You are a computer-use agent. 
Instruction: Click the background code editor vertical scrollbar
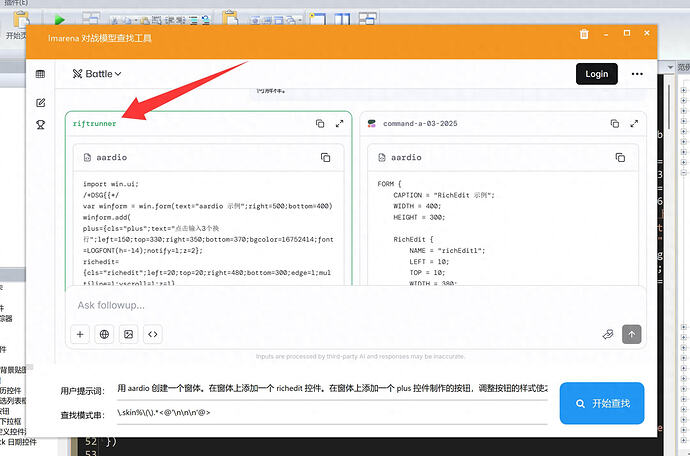click(x=668, y=106)
